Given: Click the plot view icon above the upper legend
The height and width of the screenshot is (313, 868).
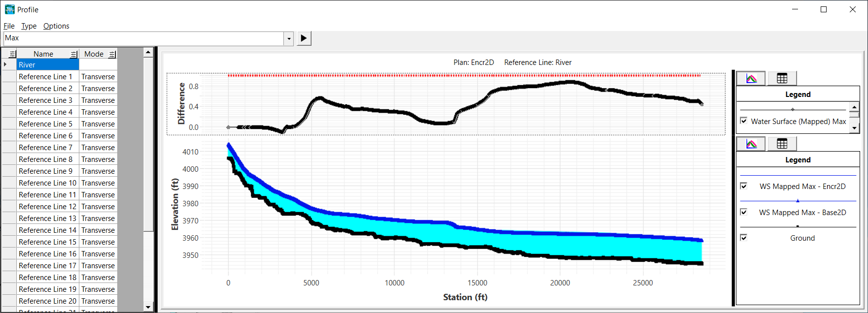Looking at the screenshot, I should click(x=751, y=78).
